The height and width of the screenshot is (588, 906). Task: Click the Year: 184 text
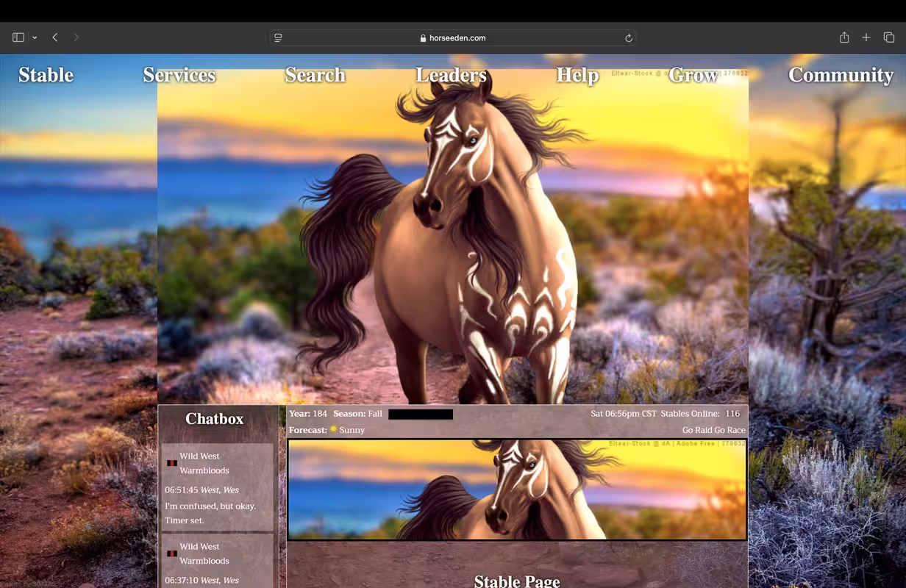pyautogui.click(x=308, y=414)
